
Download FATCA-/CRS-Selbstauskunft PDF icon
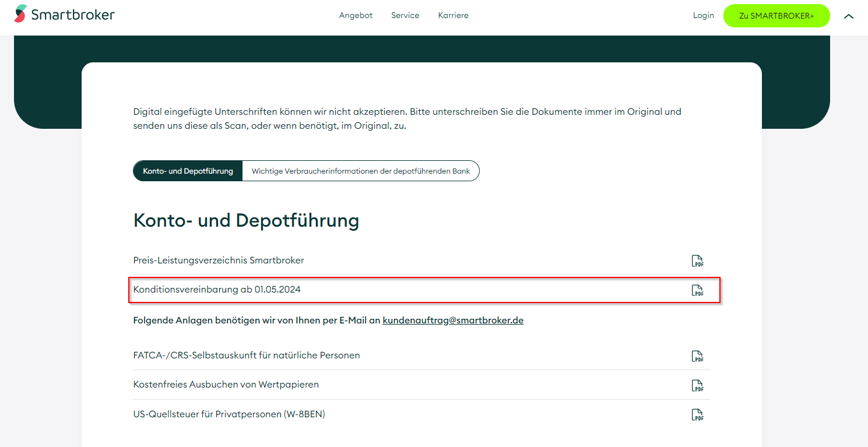pos(697,356)
